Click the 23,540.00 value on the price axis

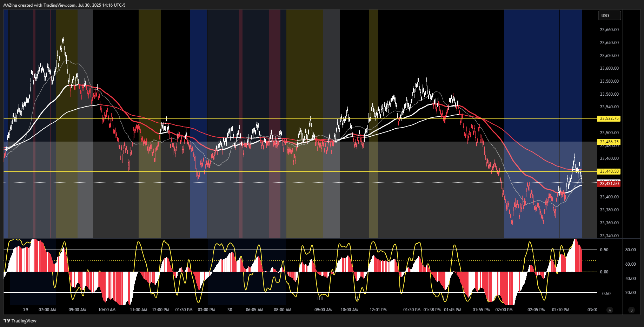click(x=609, y=107)
